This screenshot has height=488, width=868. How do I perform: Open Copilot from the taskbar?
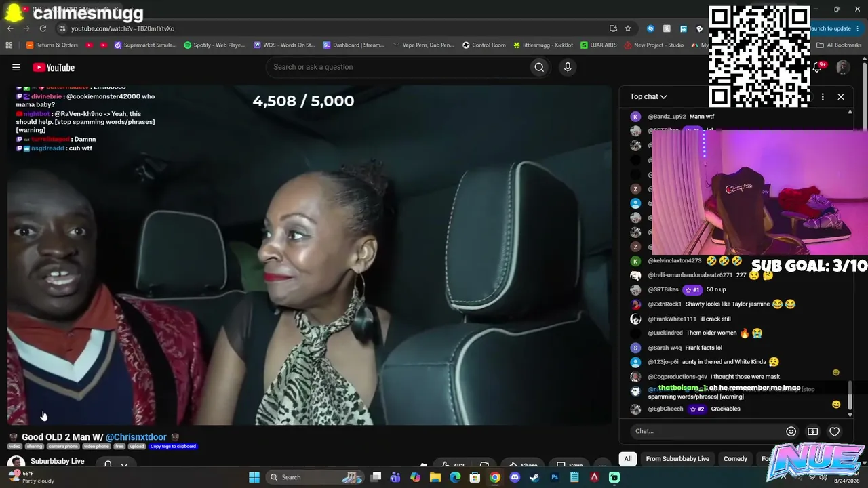pos(415,477)
